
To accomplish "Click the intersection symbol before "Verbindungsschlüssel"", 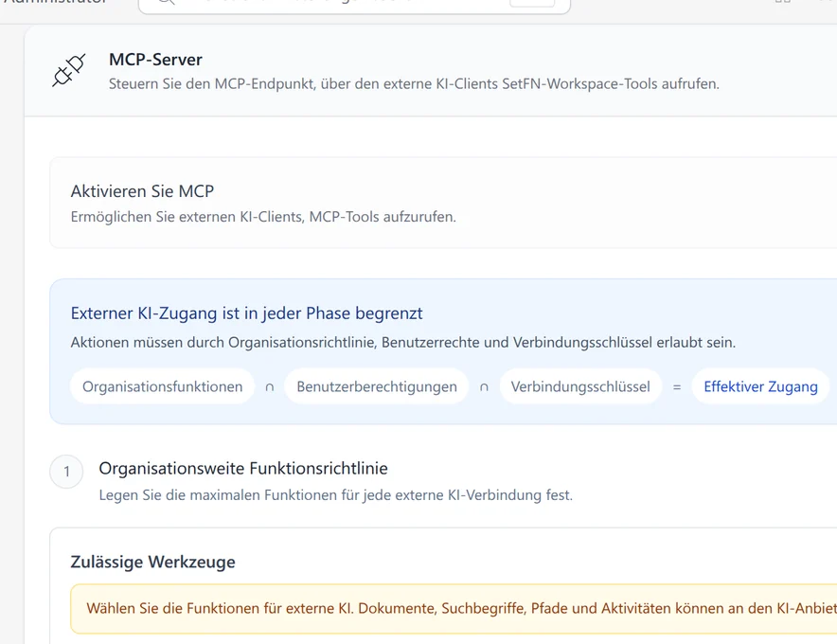I will 484,387.
